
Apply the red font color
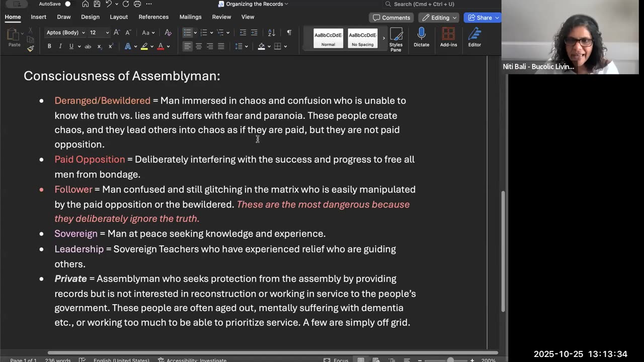coord(160,46)
